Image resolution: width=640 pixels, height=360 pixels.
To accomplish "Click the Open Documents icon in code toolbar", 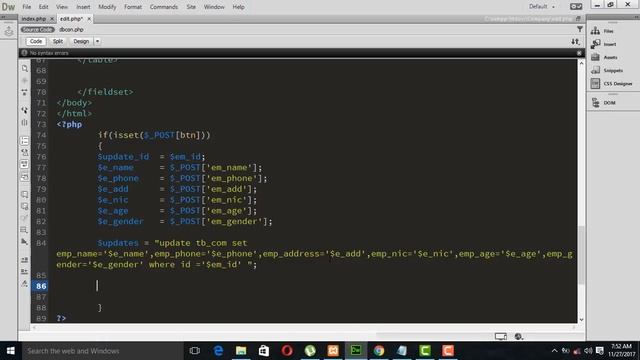I will coord(24,69).
